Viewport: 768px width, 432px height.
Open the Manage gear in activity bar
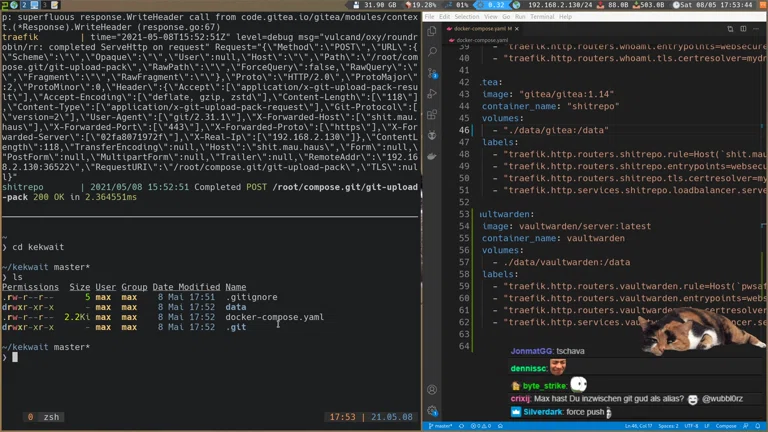click(432, 410)
